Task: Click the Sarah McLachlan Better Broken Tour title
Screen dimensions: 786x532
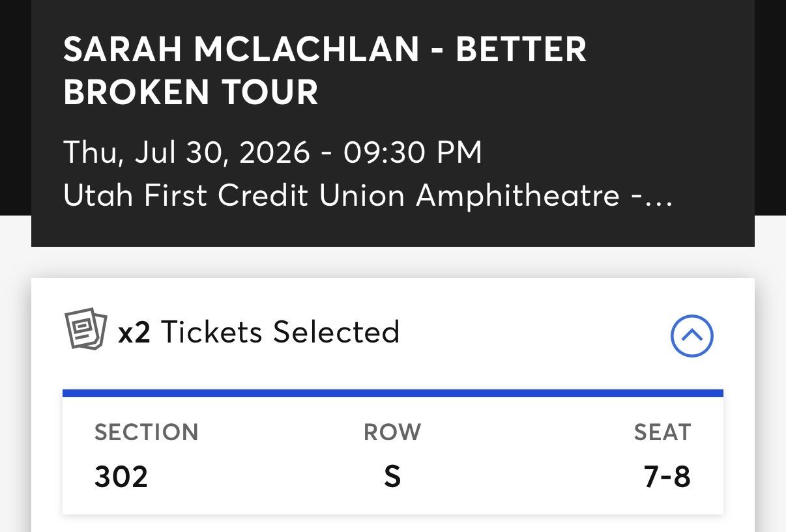Action: point(325,70)
